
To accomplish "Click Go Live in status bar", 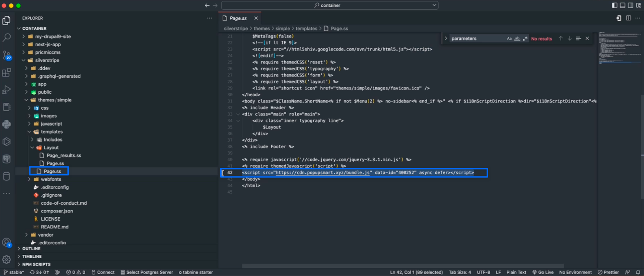I will click(543, 272).
